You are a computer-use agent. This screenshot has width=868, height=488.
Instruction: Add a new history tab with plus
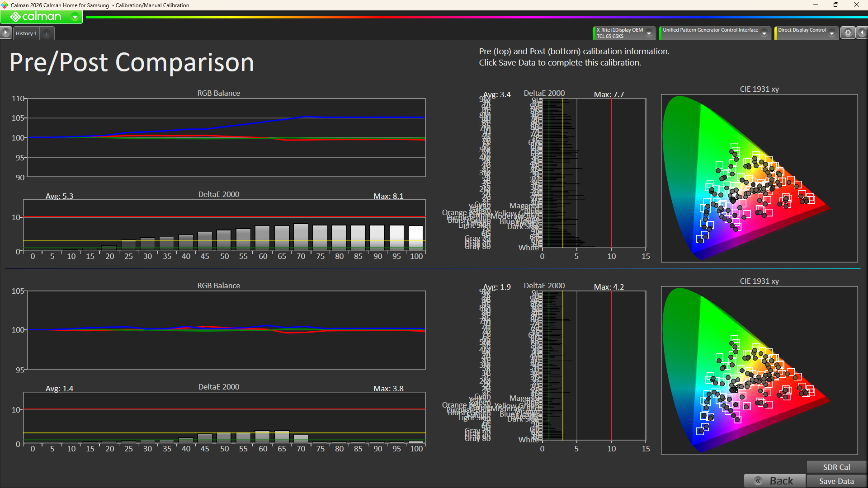(x=47, y=33)
